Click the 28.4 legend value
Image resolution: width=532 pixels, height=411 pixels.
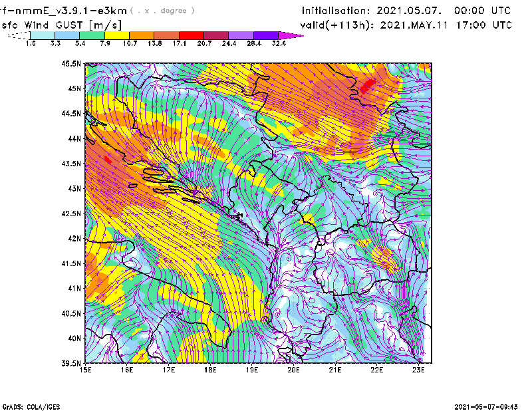click(254, 43)
